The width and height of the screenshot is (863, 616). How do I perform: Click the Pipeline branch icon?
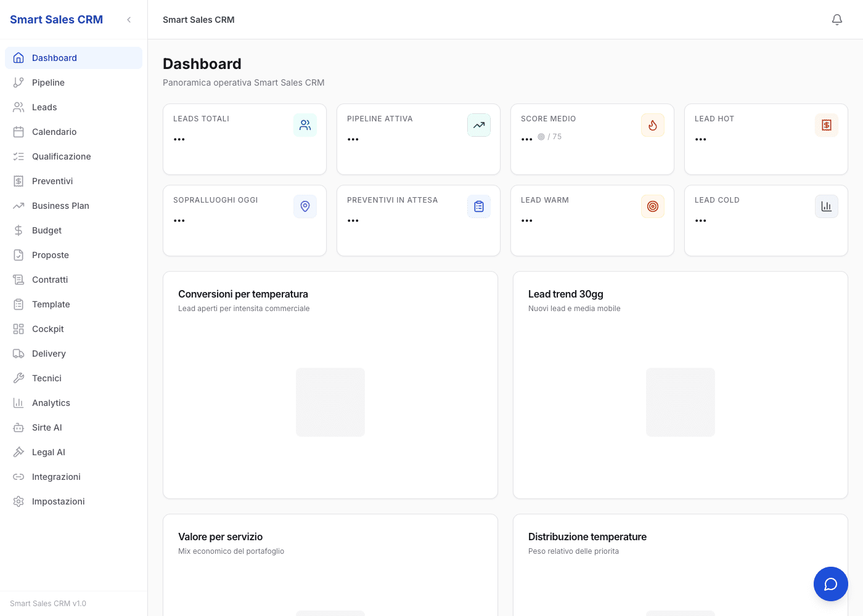pyautogui.click(x=18, y=83)
